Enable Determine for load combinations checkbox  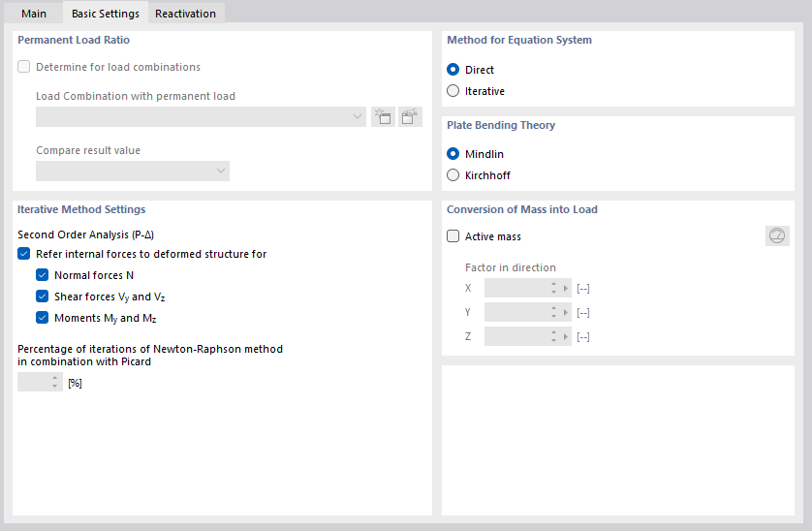pos(24,68)
